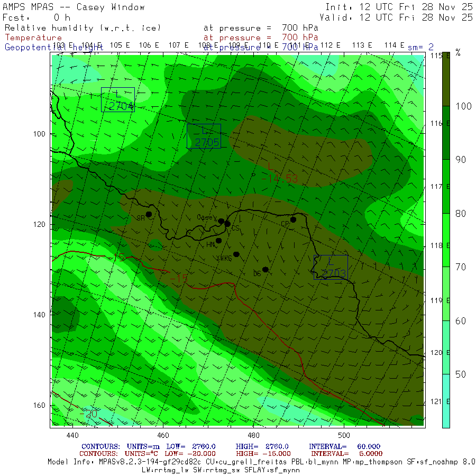The image size is (476, 476).
Task: Click the blue 'sm= 2' smoothing label
Action: 420,48
